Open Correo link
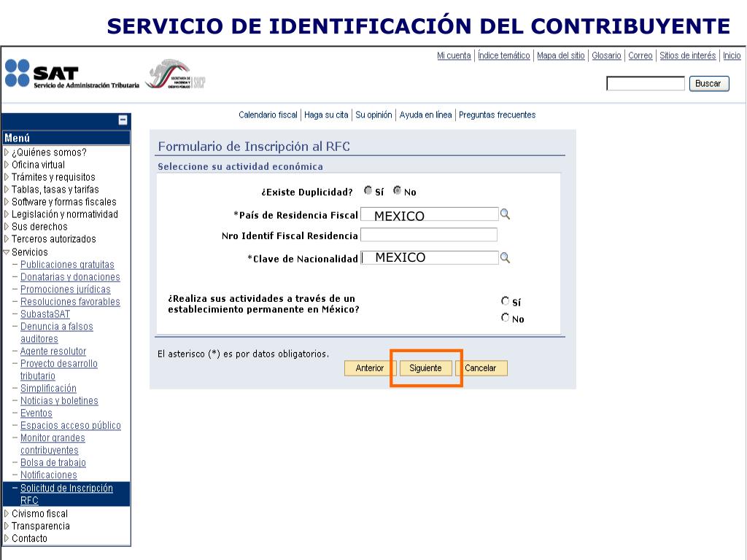Image resolution: width=747 pixels, height=560 pixels. (x=640, y=55)
